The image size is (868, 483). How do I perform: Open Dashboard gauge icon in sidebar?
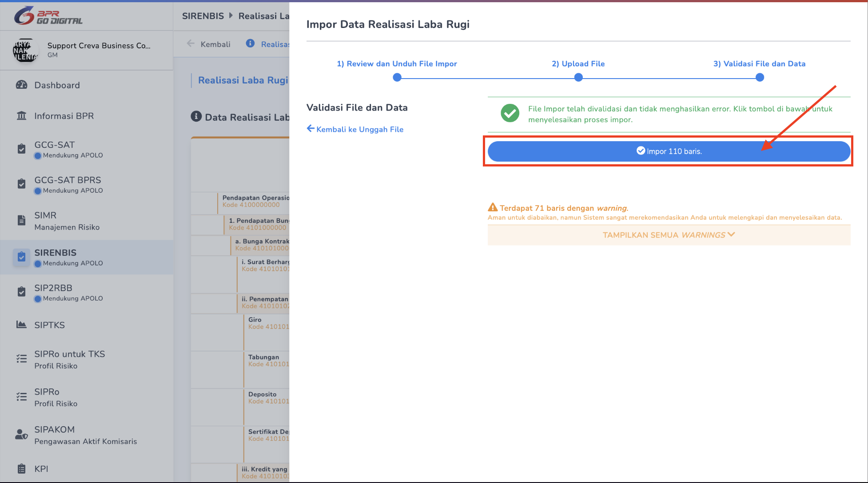click(x=21, y=85)
